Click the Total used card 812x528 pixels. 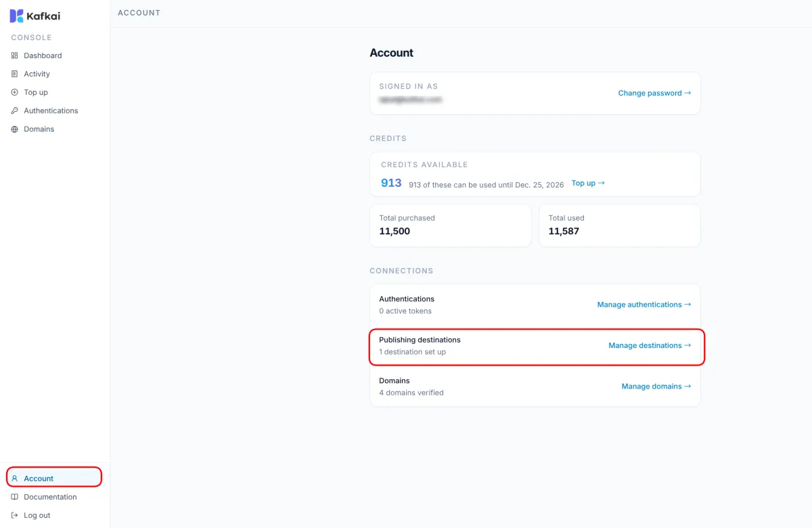click(x=620, y=225)
